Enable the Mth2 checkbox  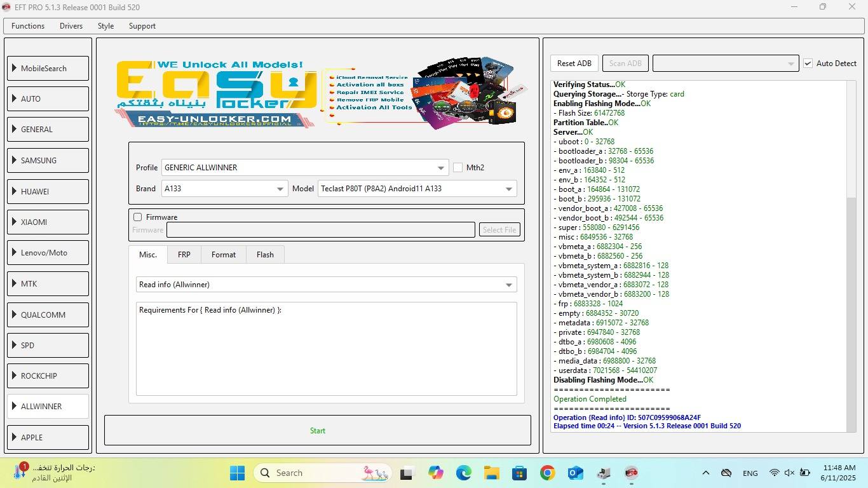[x=458, y=167]
